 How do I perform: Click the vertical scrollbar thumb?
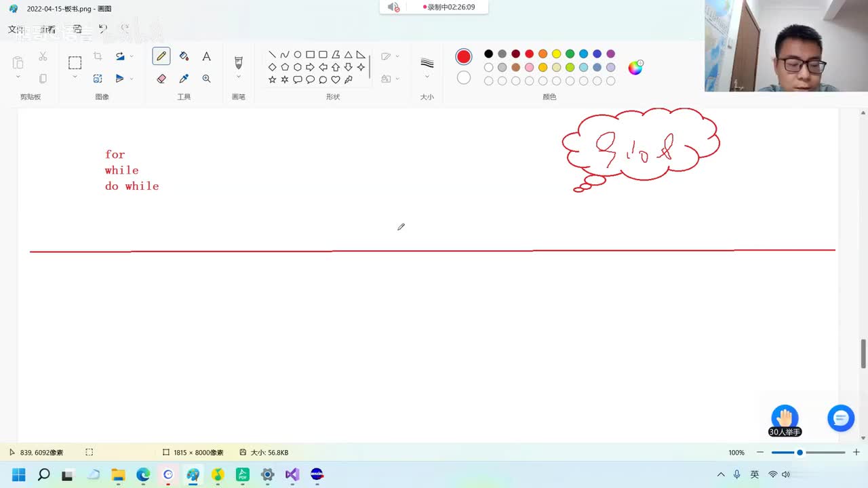(863, 353)
